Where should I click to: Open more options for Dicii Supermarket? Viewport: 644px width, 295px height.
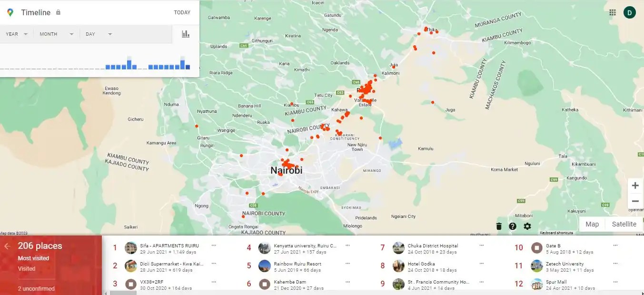click(x=214, y=264)
